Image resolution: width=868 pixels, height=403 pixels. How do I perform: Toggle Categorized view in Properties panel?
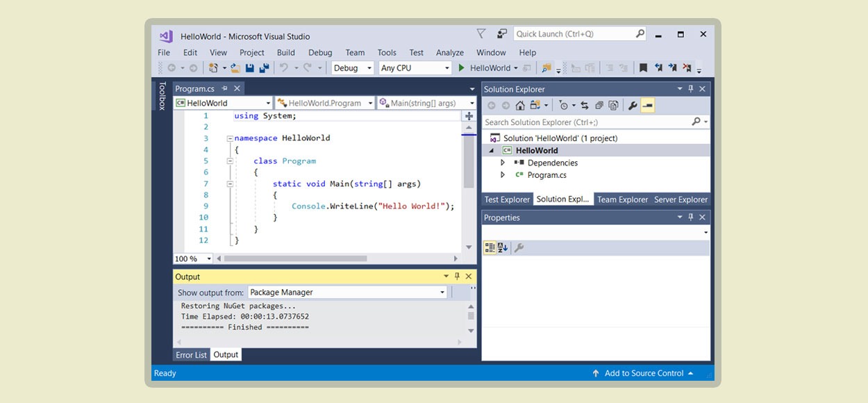490,247
